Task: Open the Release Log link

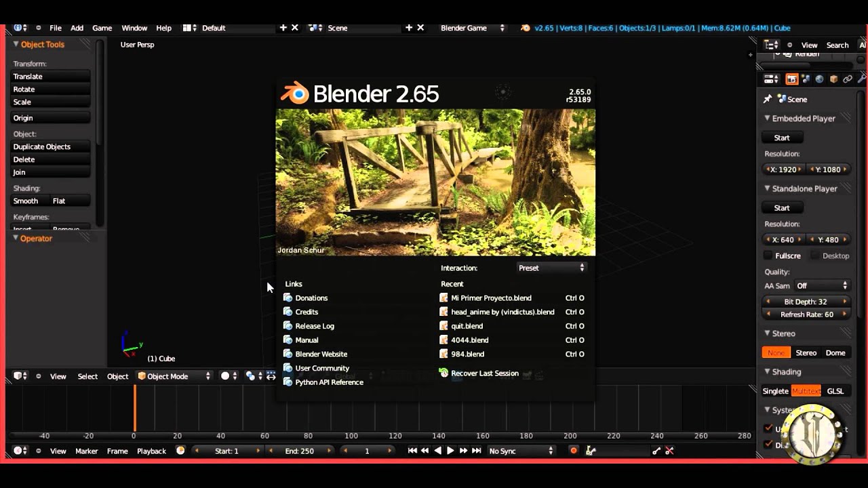Action: point(315,326)
